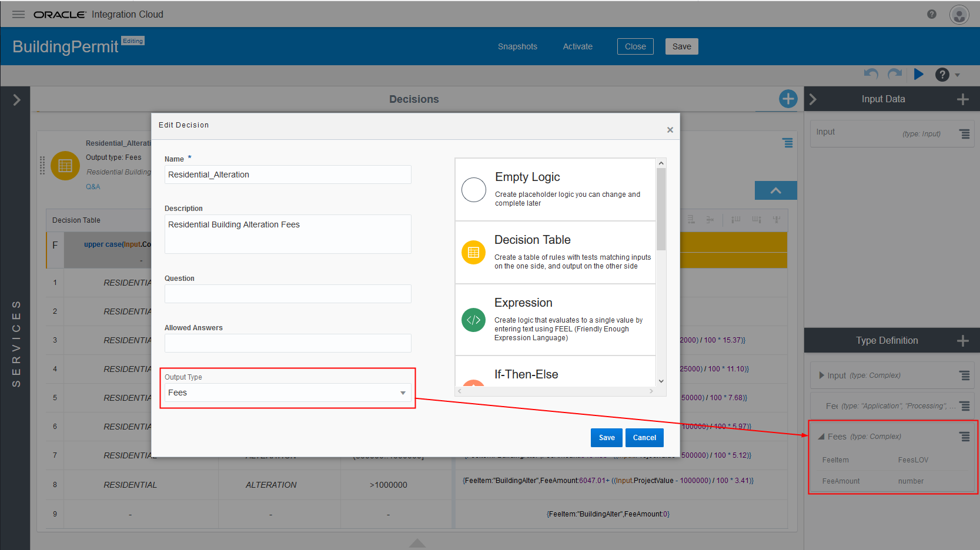Save the Edit Decision dialog

606,437
